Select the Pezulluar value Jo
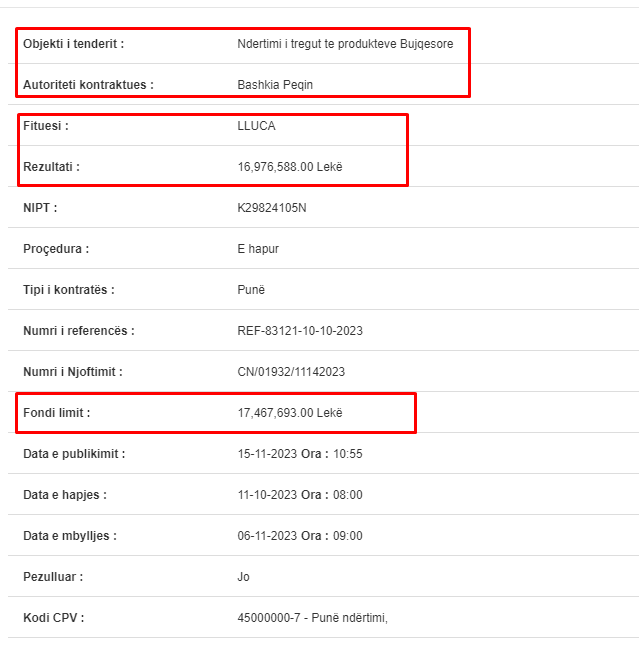This screenshot has height=665, width=639. point(243,577)
